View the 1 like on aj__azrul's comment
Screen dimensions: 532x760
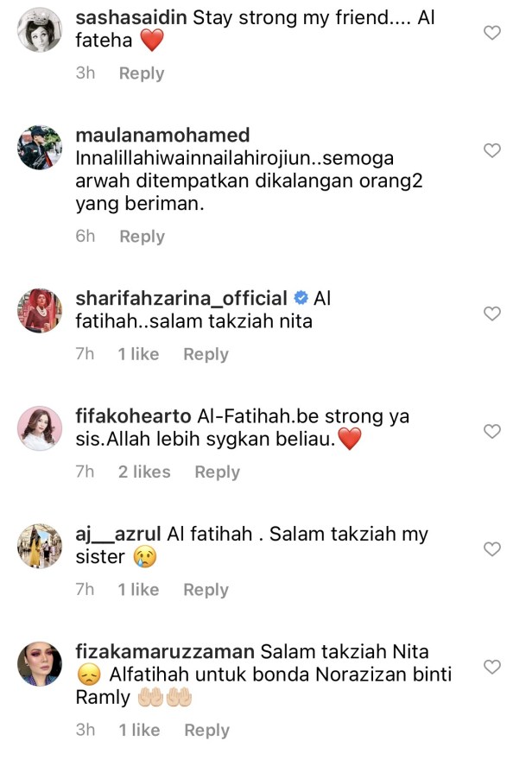pos(138,589)
